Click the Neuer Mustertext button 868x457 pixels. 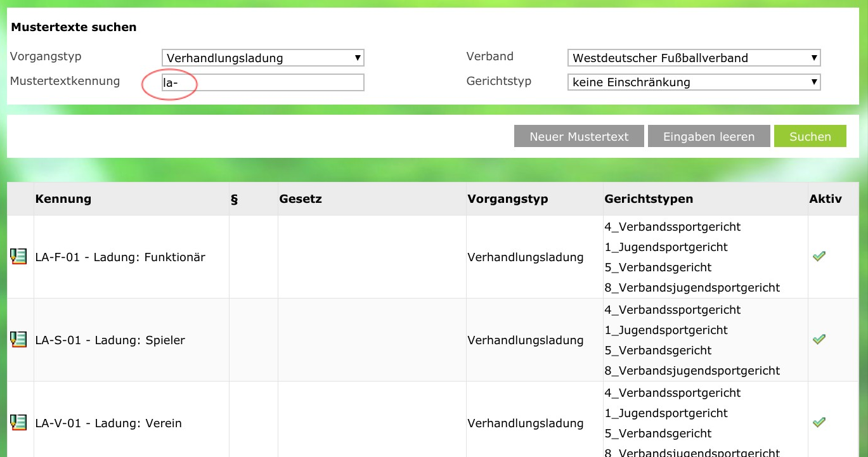(579, 136)
